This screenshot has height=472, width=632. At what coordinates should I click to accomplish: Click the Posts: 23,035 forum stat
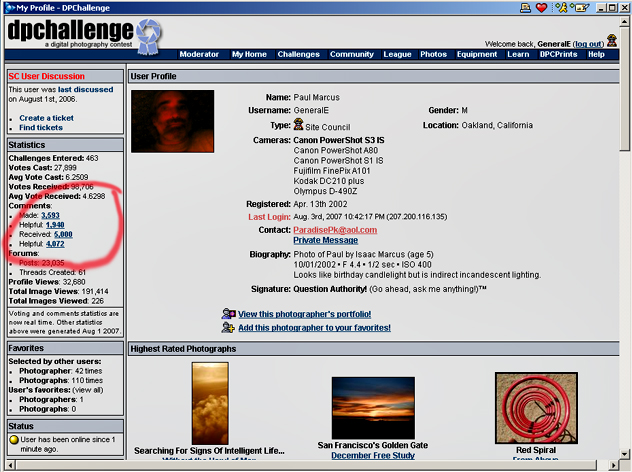click(42, 263)
